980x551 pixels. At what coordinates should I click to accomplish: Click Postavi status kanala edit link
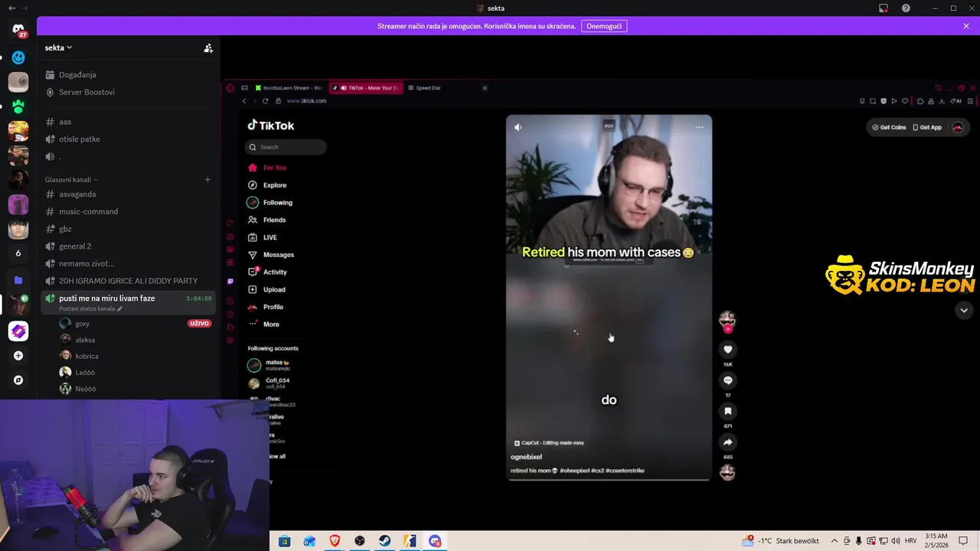tap(90, 308)
